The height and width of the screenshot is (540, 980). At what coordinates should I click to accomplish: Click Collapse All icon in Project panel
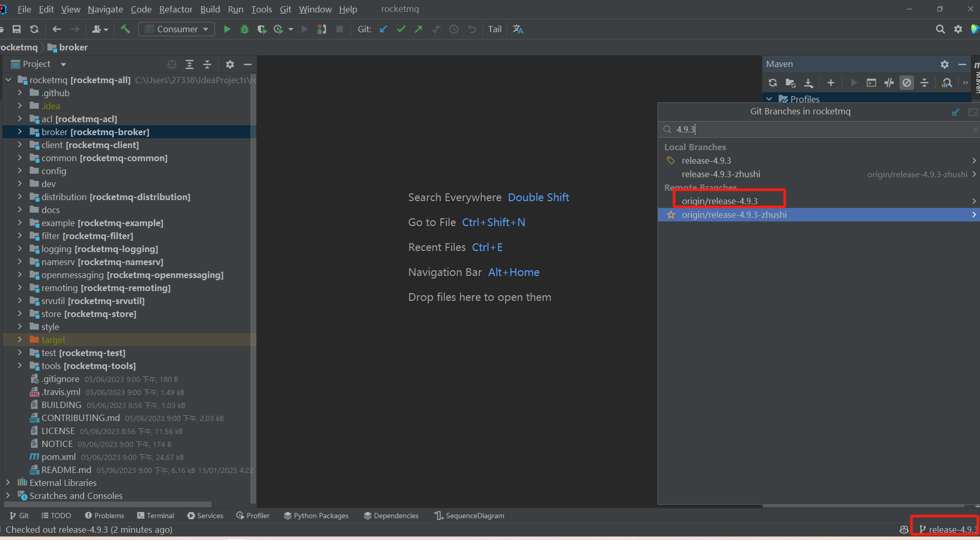[207, 64]
